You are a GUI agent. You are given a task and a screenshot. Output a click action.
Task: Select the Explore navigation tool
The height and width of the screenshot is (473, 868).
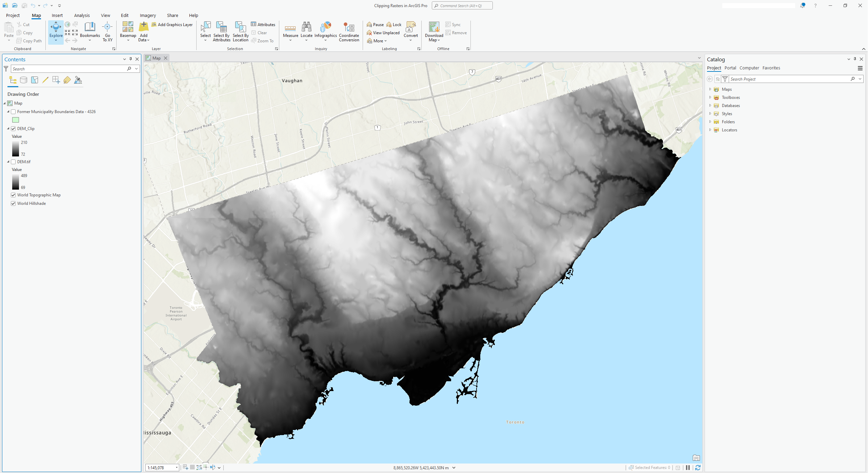tap(56, 32)
